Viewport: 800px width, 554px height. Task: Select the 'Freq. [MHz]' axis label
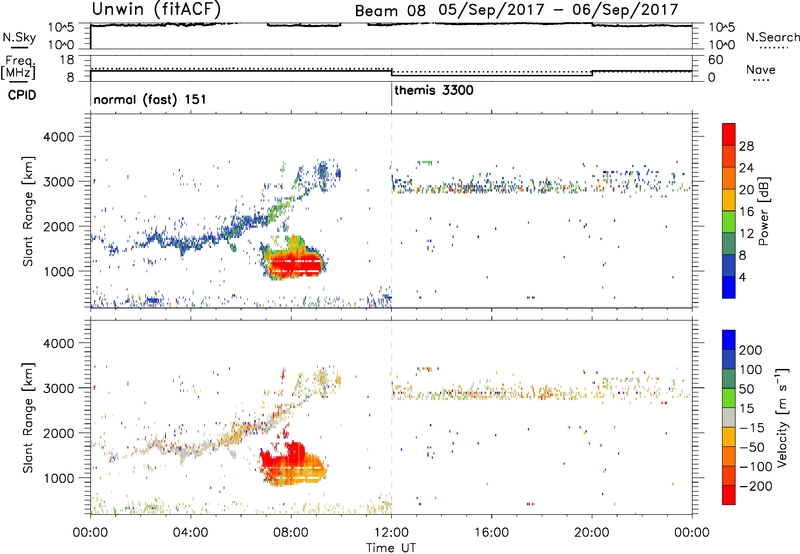click(x=19, y=67)
